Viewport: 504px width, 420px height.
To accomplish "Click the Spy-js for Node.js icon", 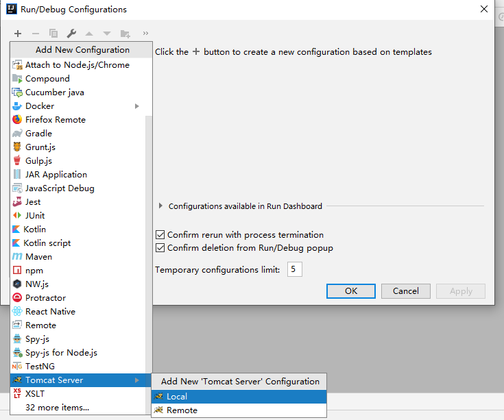I will pyautogui.click(x=17, y=353).
